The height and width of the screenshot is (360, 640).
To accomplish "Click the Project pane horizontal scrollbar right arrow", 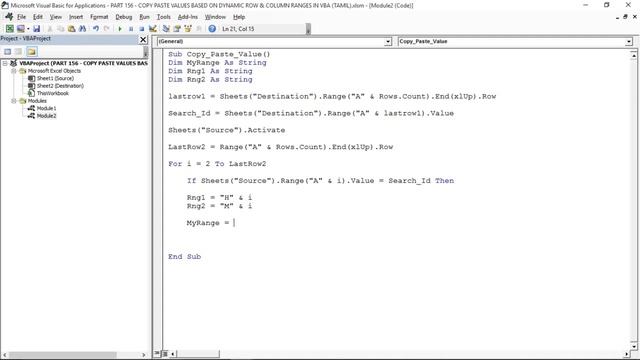I will 143,355.
